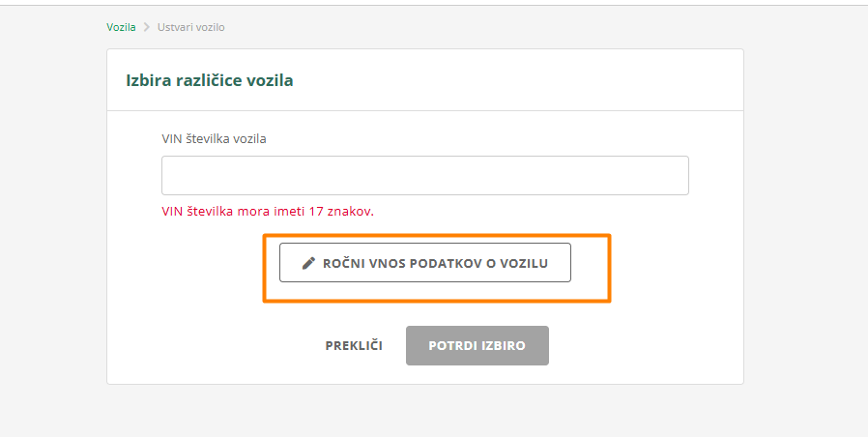Click the edit pencil beside Ročni vnos
This screenshot has height=437, width=868.
[x=309, y=263]
